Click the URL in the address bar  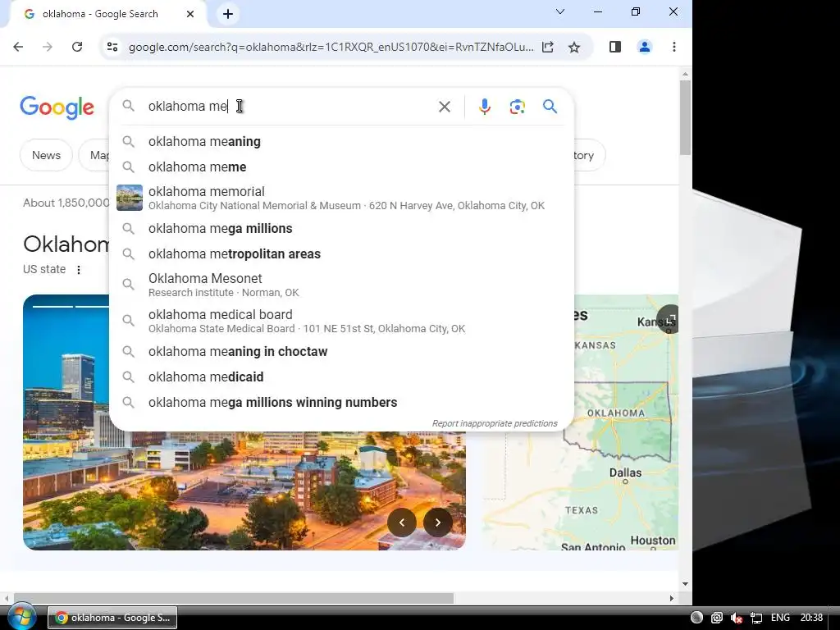(x=331, y=47)
